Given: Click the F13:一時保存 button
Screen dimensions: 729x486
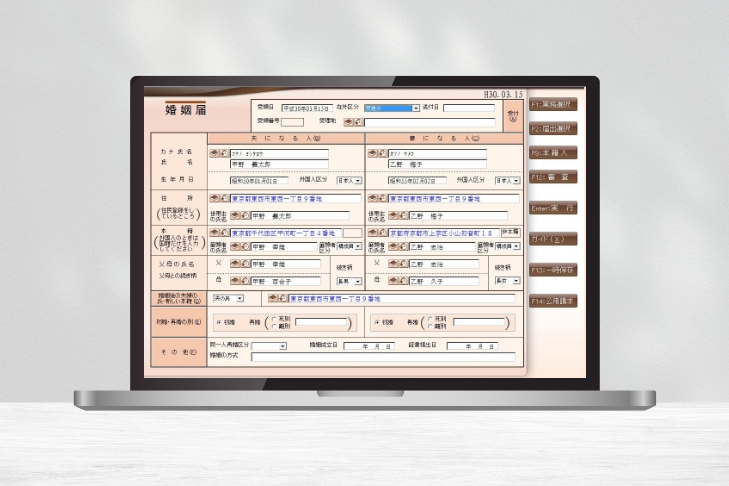Looking at the screenshot, I should click(553, 270).
